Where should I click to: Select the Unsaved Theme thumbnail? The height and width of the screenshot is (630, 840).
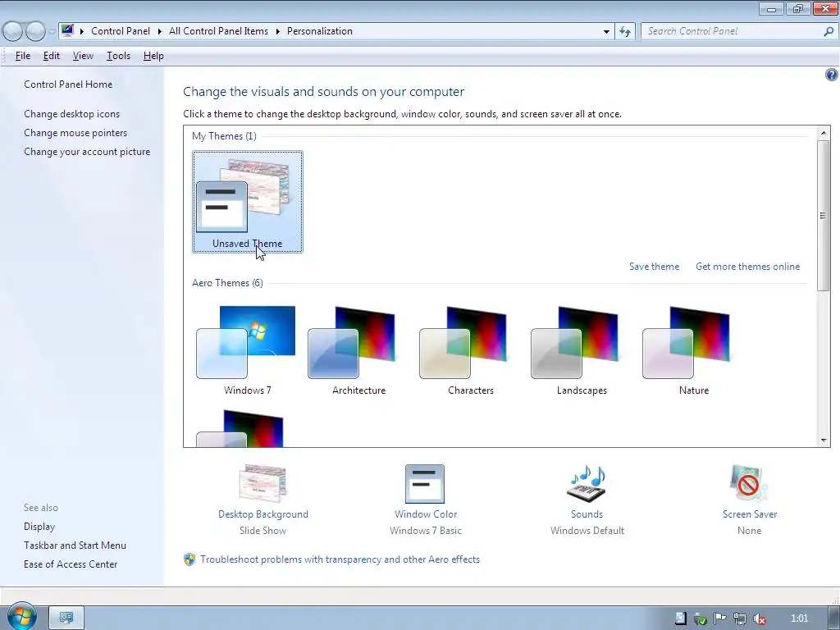(x=248, y=202)
